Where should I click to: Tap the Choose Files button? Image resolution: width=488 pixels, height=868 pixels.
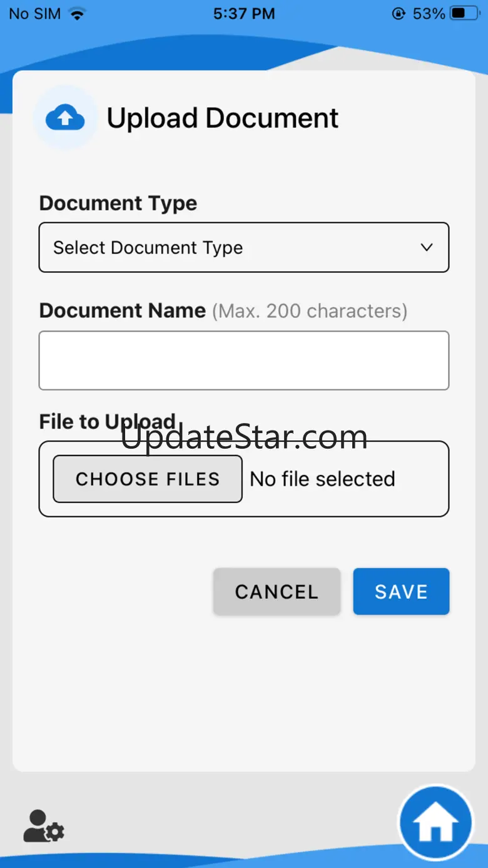coord(148,479)
